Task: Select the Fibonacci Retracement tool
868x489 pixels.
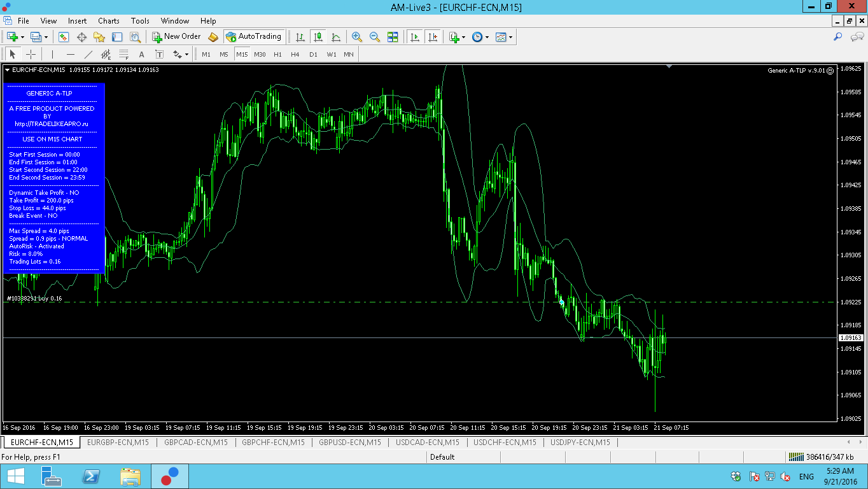Action: pos(123,54)
